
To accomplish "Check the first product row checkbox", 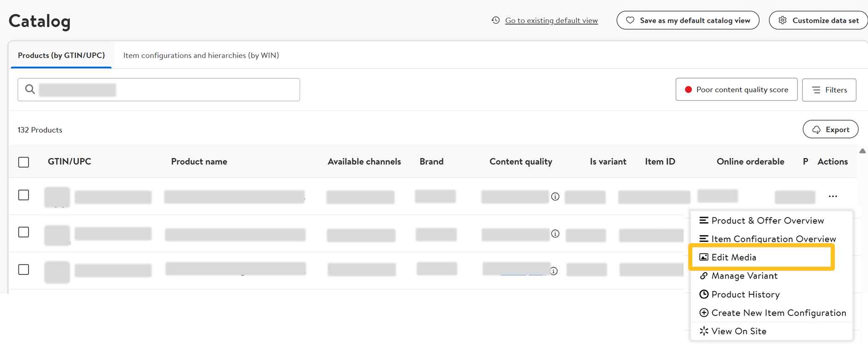I will tap(24, 195).
